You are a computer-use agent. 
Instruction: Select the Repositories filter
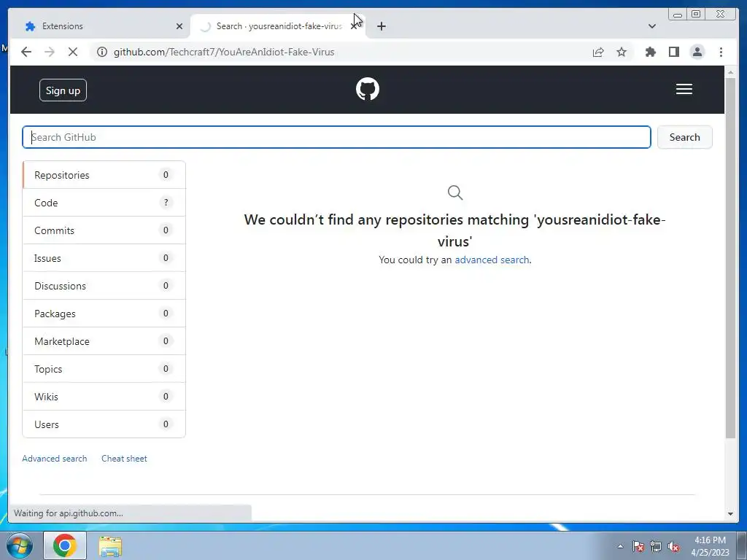click(104, 175)
